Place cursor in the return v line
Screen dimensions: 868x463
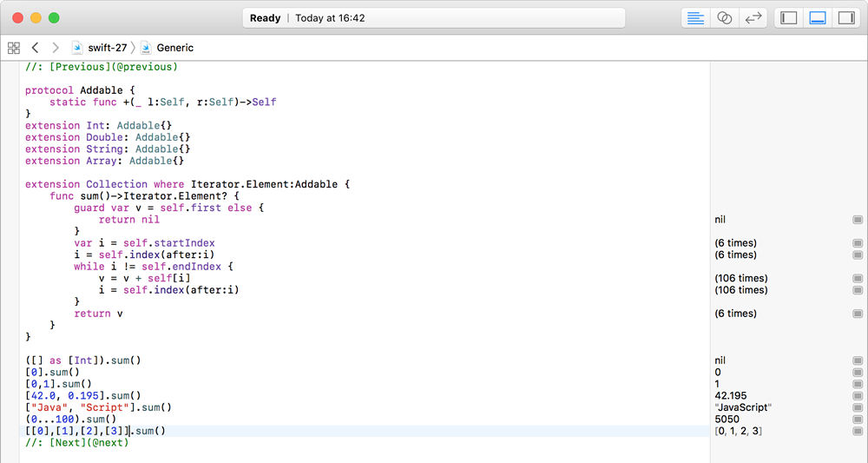[x=99, y=314]
